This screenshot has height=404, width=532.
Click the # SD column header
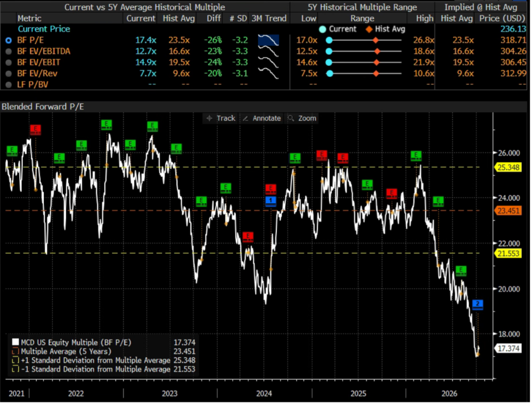(x=238, y=18)
